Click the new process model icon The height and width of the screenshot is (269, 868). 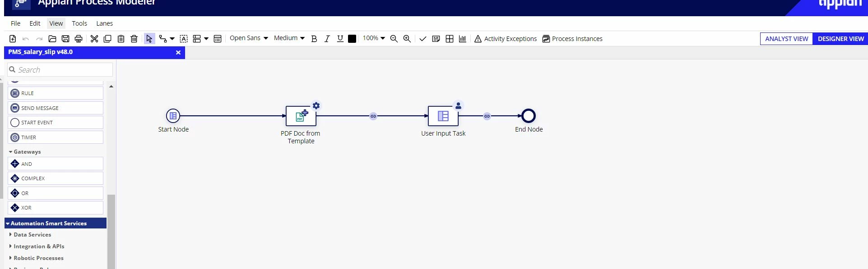coord(13,39)
